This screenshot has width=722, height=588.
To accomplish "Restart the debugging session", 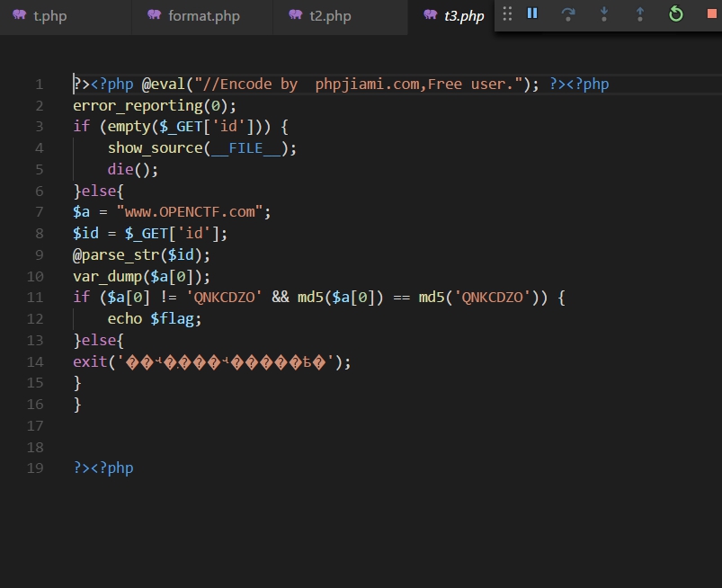I will 676,13.
